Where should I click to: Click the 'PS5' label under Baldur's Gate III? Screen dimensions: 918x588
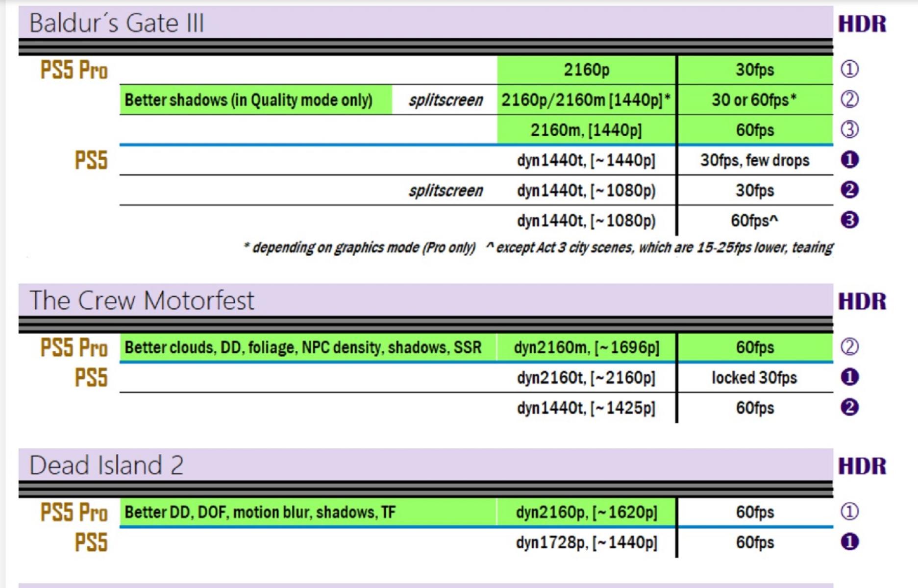[x=91, y=161]
